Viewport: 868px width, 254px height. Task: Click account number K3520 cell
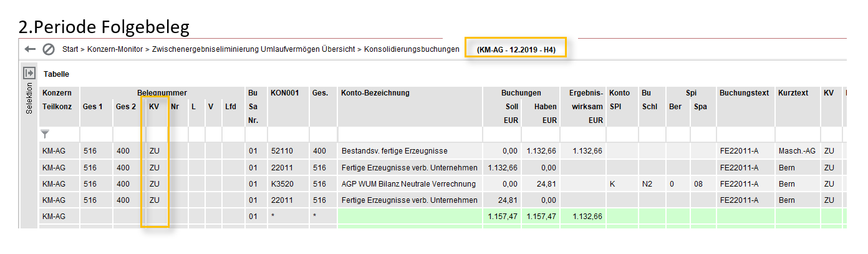[x=282, y=183]
